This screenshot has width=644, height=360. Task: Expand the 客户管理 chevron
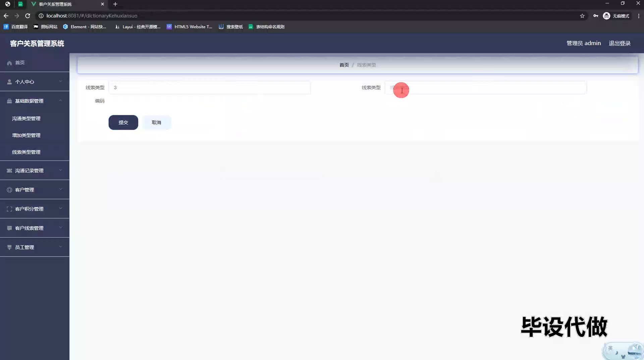coord(61,189)
